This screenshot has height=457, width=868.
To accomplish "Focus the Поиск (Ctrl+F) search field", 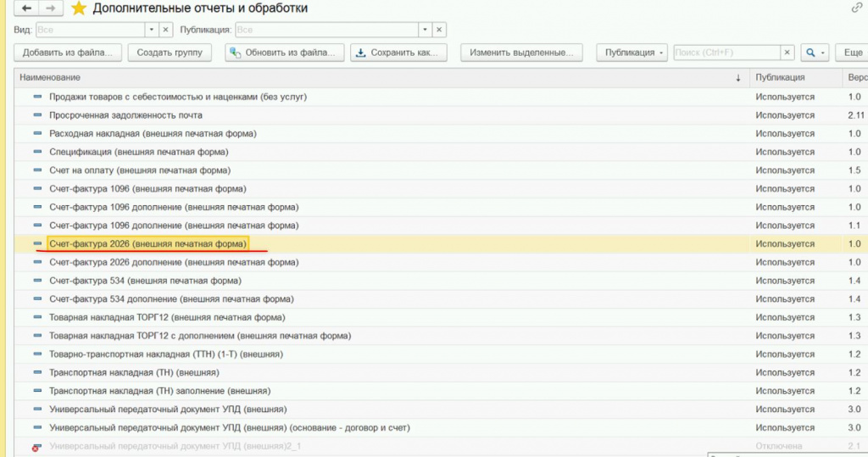I will [x=726, y=53].
